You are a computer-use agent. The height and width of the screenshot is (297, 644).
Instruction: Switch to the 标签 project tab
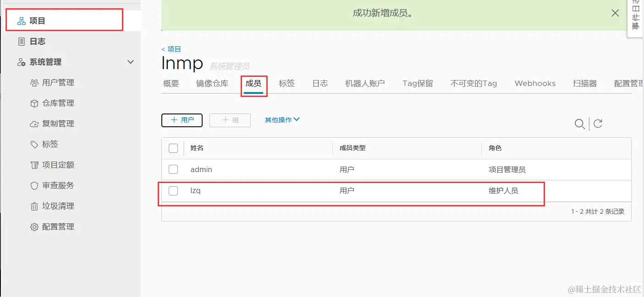(x=287, y=83)
